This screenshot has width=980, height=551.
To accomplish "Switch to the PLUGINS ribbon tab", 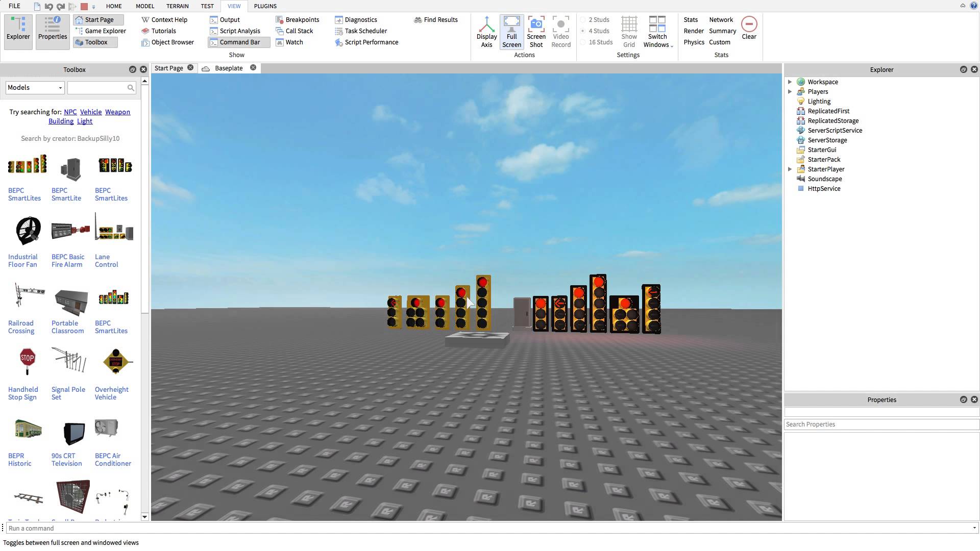I will pyautogui.click(x=265, y=6).
